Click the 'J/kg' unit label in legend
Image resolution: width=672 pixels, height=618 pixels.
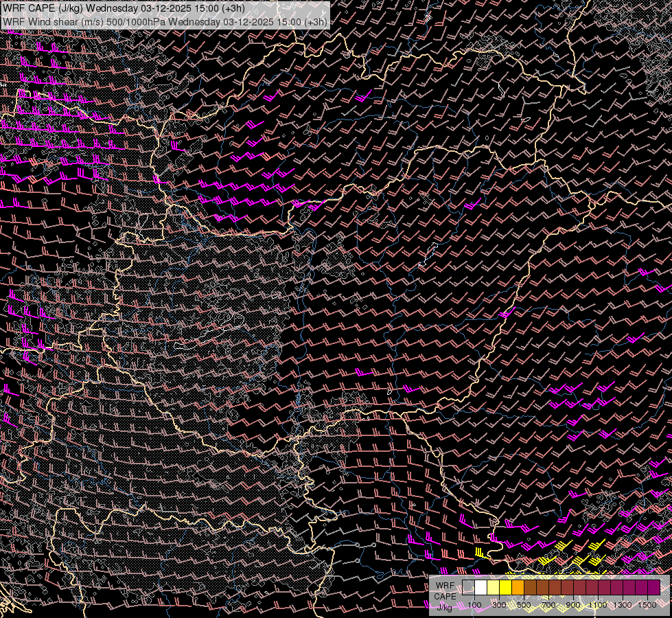click(x=444, y=608)
